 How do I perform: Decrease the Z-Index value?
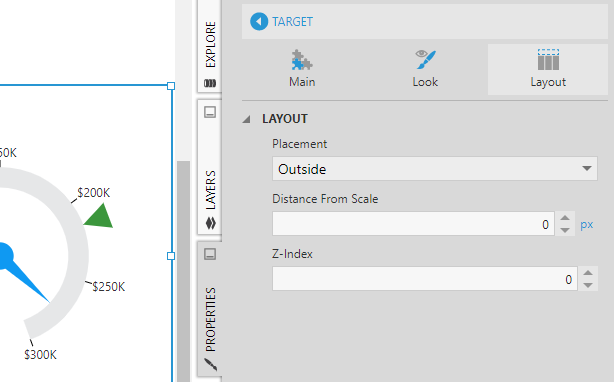click(587, 285)
